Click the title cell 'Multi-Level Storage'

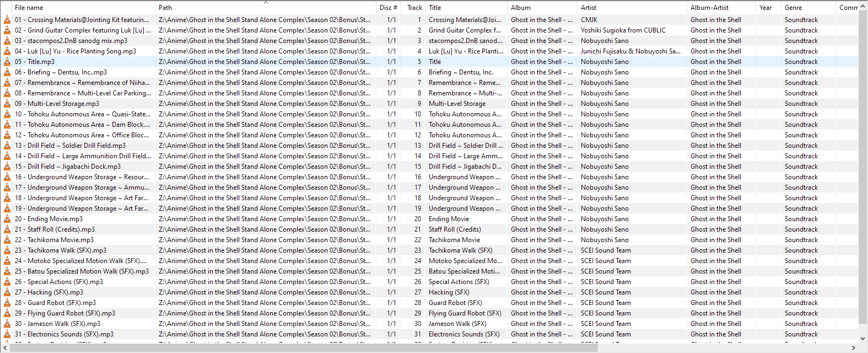[457, 103]
